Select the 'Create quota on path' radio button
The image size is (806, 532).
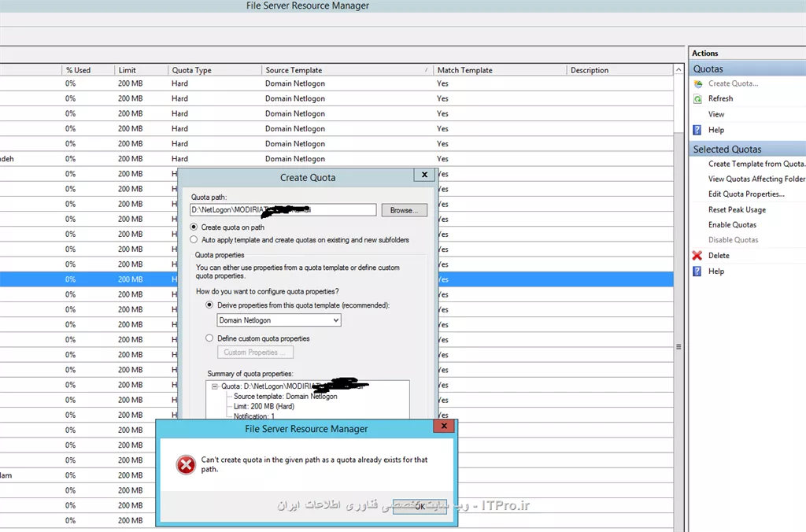(x=194, y=227)
